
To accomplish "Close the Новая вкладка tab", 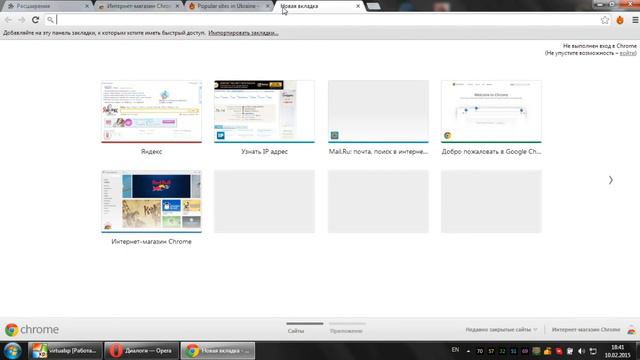I will point(358,6).
